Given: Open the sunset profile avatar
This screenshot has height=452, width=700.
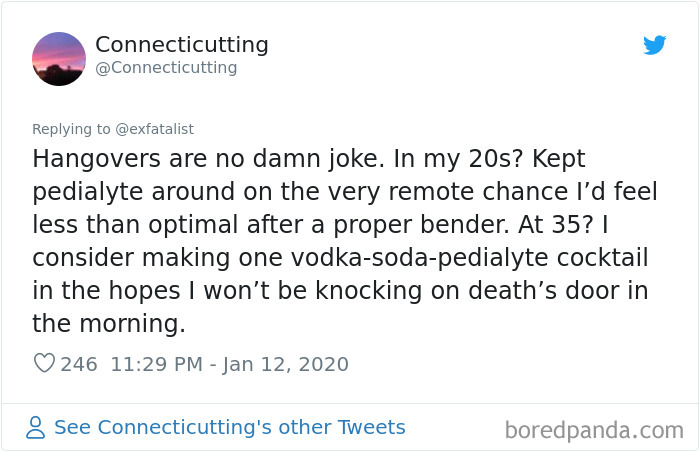Looking at the screenshot, I should click(x=59, y=59).
